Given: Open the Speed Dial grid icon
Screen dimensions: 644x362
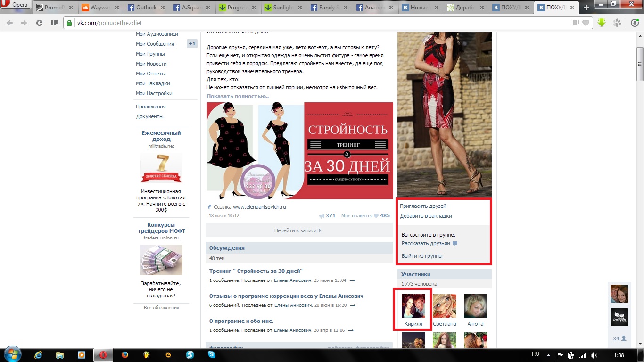Looking at the screenshot, I should tap(54, 23).
